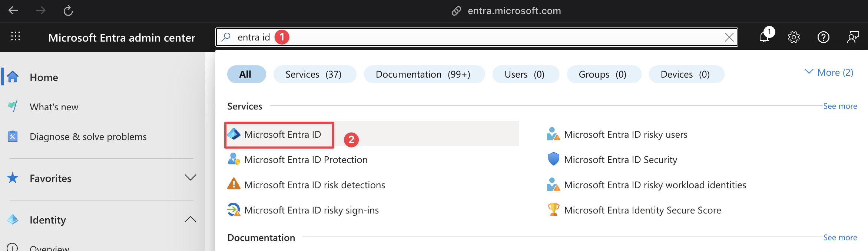Open portal settings gear icon
The height and width of the screenshot is (251, 868).
click(x=794, y=37)
